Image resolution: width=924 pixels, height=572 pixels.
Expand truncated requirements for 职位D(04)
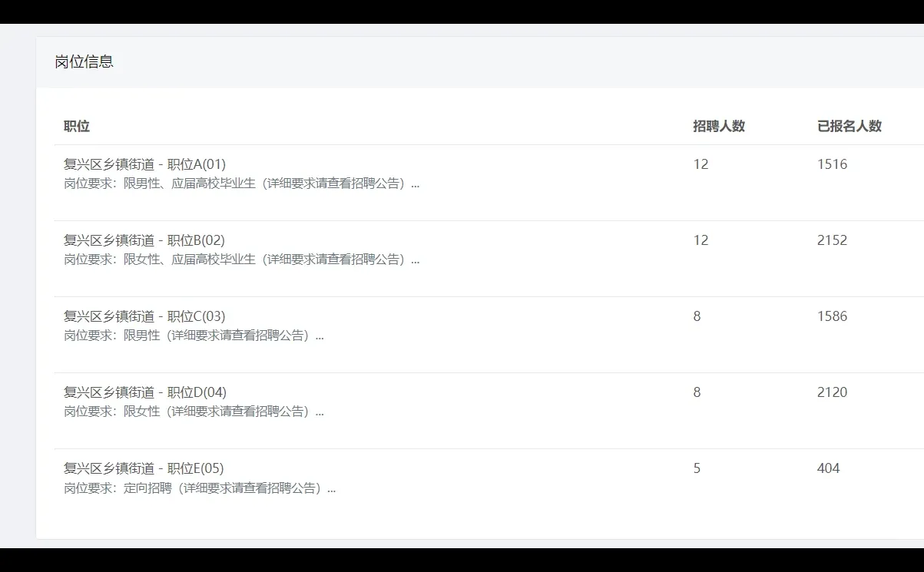tap(320, 412)
